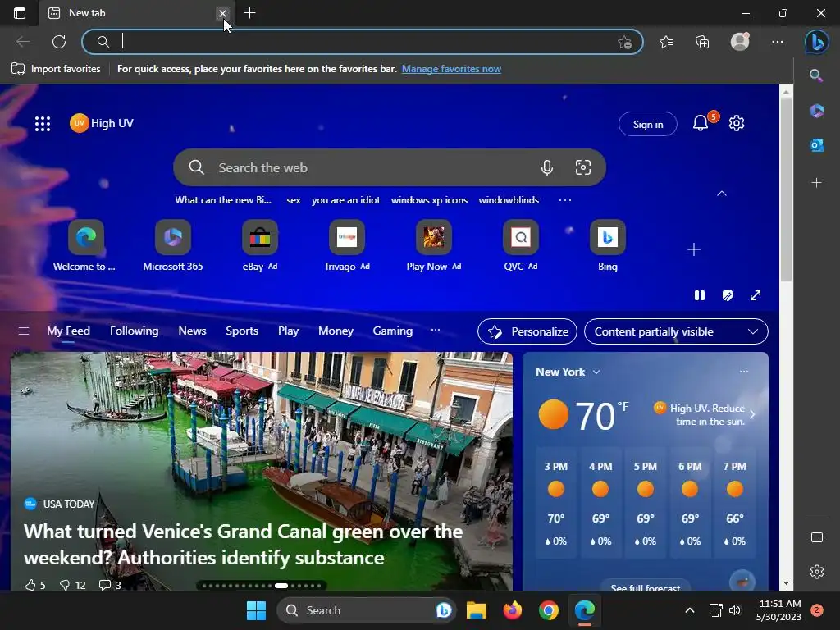Viewport: 840px width, 630px height.
Task: Open the Play feed tab
Action: click(x=288, y=331)
